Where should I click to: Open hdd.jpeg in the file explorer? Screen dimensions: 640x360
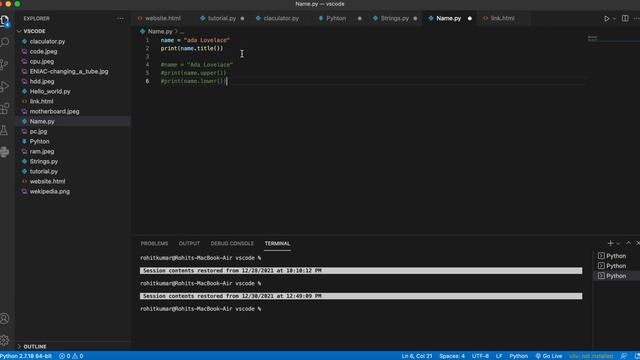tap(73, 82)
